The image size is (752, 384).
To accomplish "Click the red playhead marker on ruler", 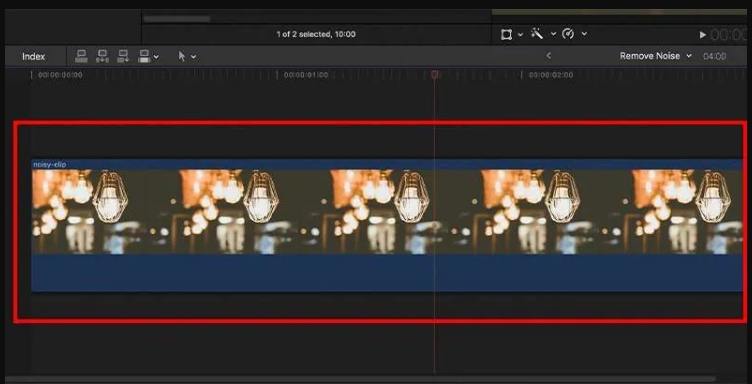I will pyautogui.click(x=435, y=75).
